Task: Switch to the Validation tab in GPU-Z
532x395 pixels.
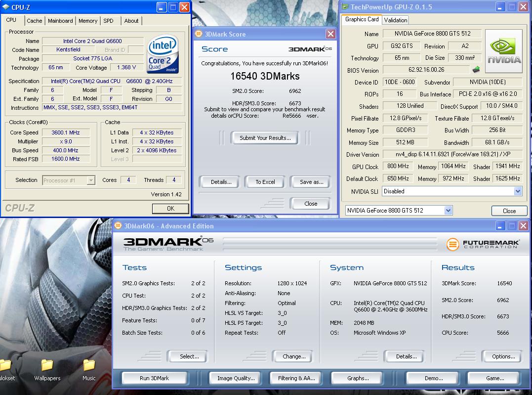Action: [x=396, y=20]
